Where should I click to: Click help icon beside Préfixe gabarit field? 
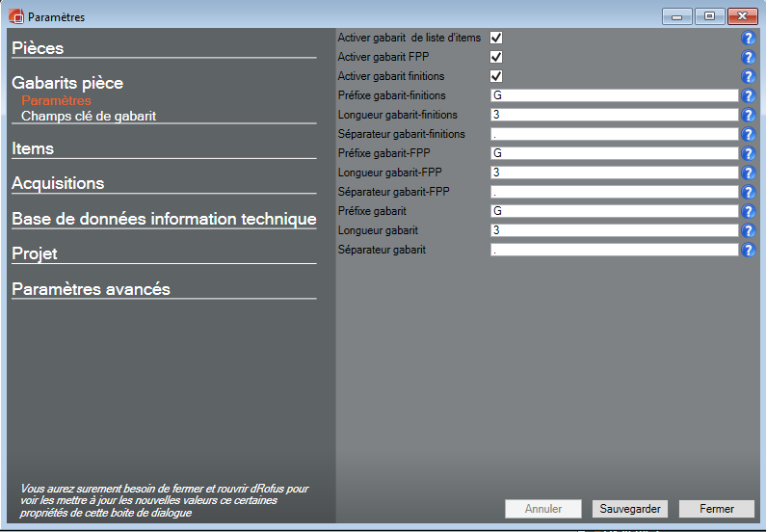click(748, 211)
